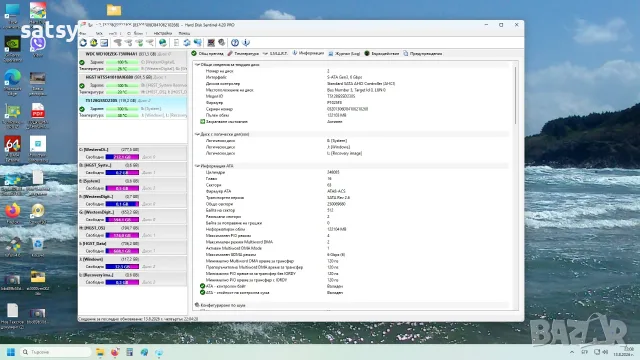This screenshot has width=640, height=360.
Task: Click the dark monitor toolbar icon
Action: click(211, 42)
